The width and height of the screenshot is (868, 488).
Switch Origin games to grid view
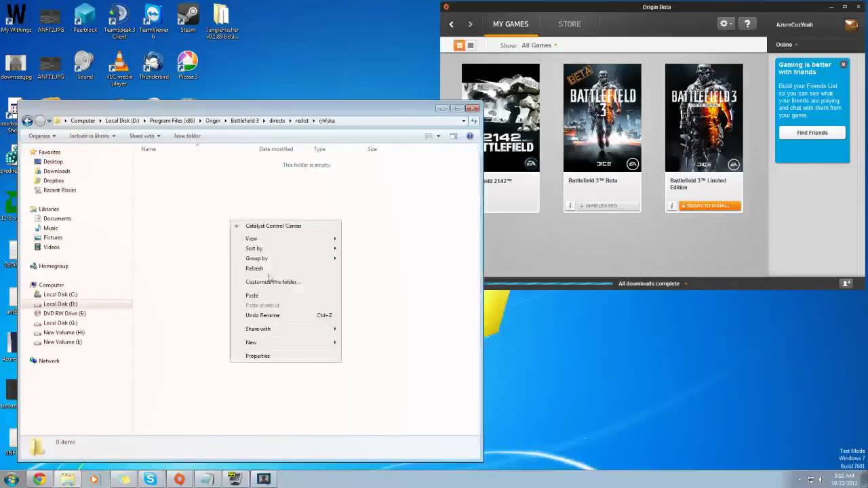click(x=459, y=45)
